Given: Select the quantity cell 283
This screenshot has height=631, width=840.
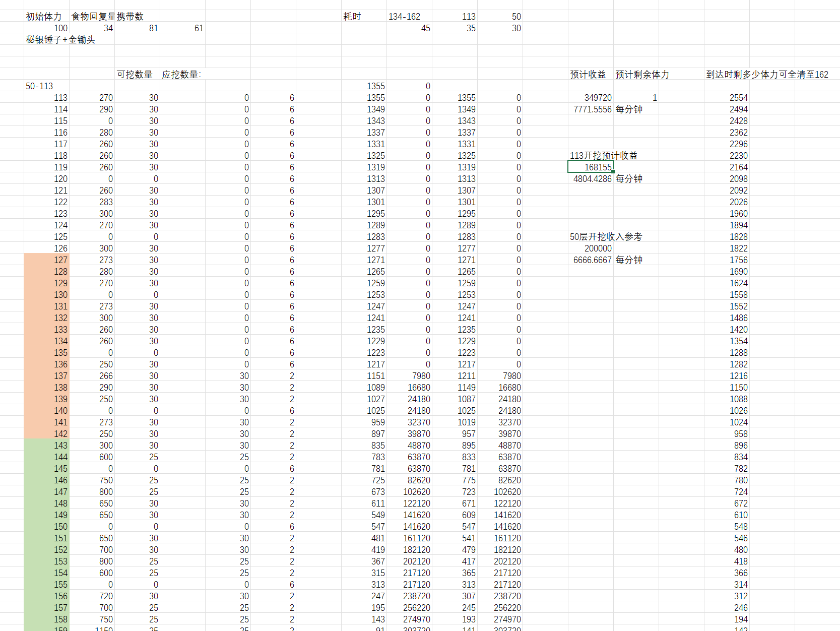Looking at the screenshot, I should (92, 202).
